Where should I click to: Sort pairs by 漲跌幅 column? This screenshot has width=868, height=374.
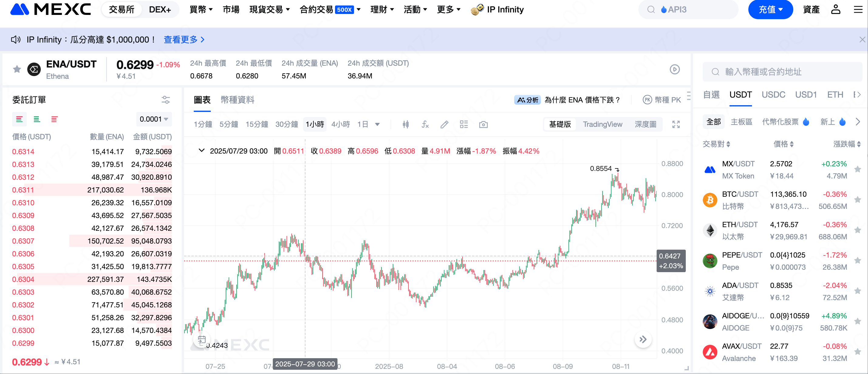click(847, 144)
